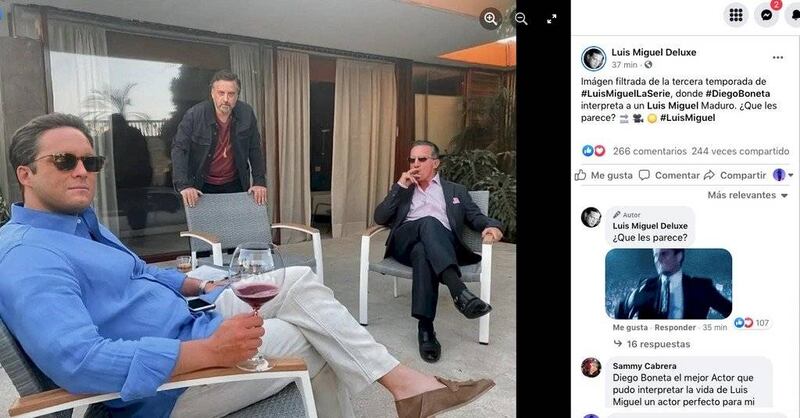Open the GIF in the comment
This screenshot has height=418, width=800.
(x=668, y=283)
